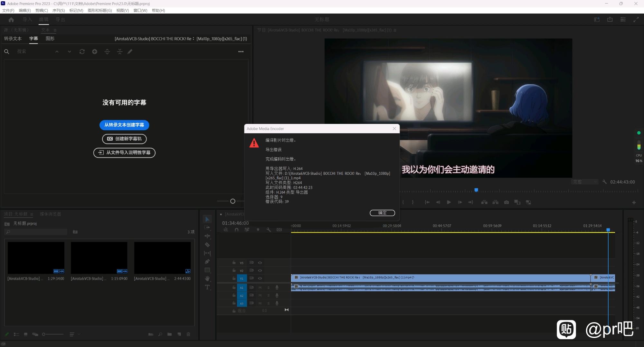
Task: Mute audio track A1
Action: point(260,287)
